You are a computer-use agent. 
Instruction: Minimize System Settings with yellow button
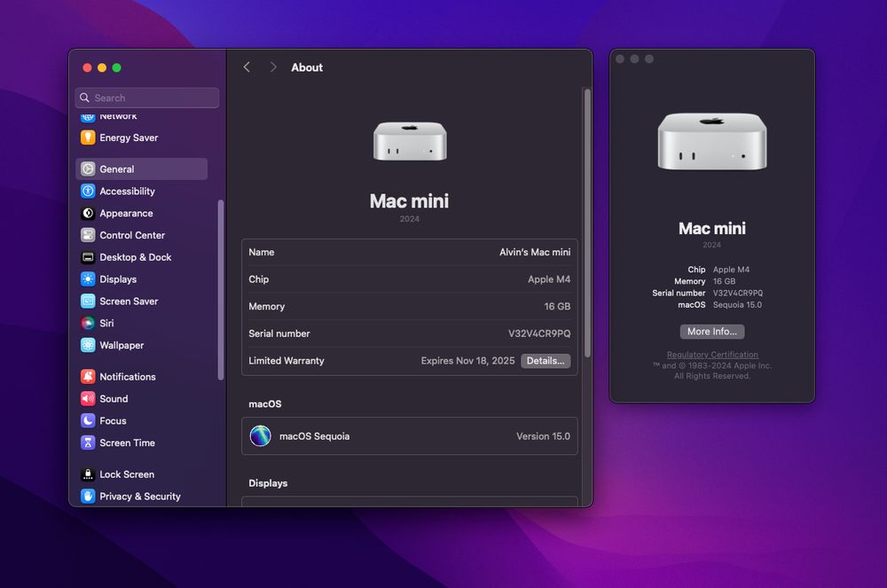(102, 67)
